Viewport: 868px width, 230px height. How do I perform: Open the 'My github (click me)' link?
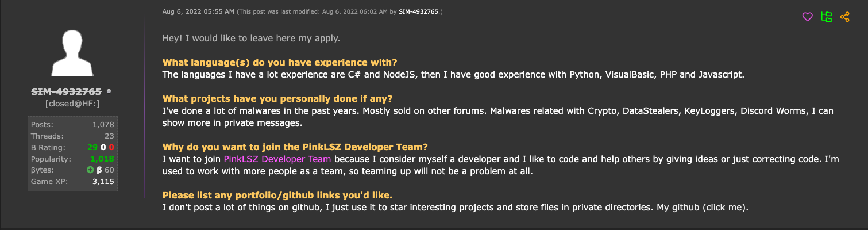click(701, 208)
